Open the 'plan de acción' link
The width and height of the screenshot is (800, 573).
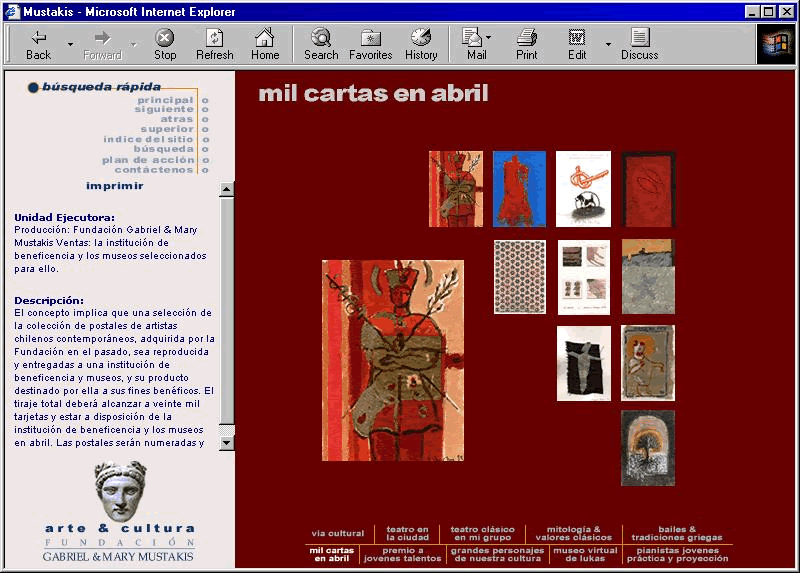(148, 160)
